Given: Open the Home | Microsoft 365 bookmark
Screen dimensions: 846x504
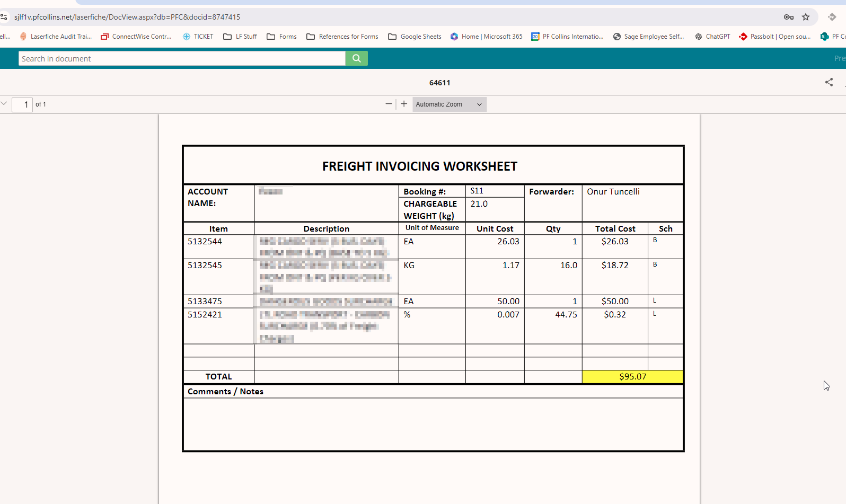Looking at the screenshot, I should (x=486, y=37).
